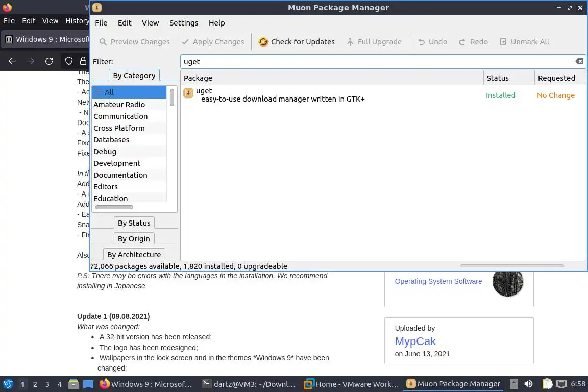Select the Education category
The width and height of the screenshot is (588, 392).
tap(129, 198)
